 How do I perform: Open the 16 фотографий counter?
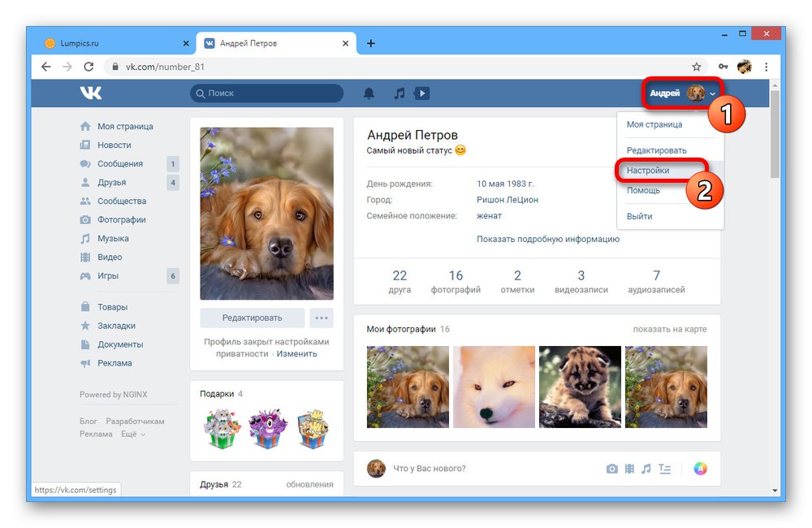tap(456, 281)
